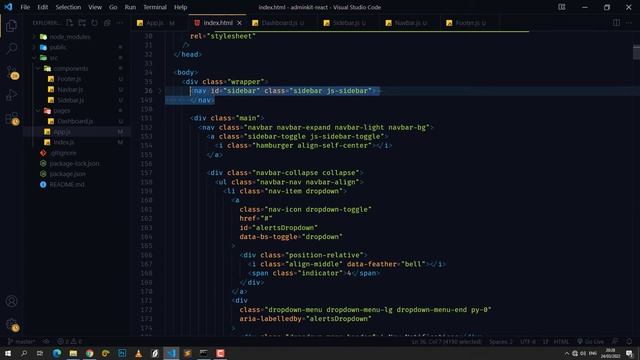Open the Extensions view
The image size is (640, 360).
point(12,118)
